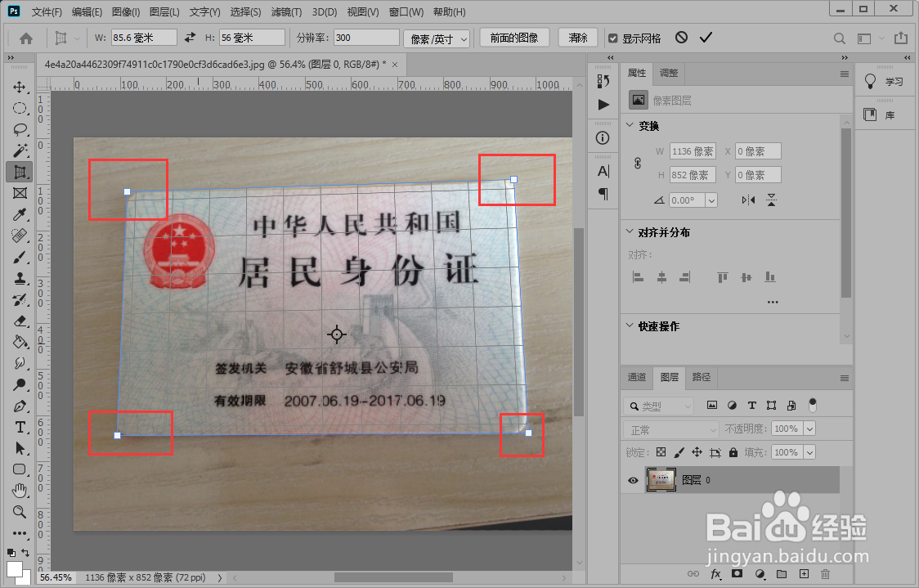Select the Eyedropper tool
Viewport: 919px width, 588px height.
pos(20,214)
